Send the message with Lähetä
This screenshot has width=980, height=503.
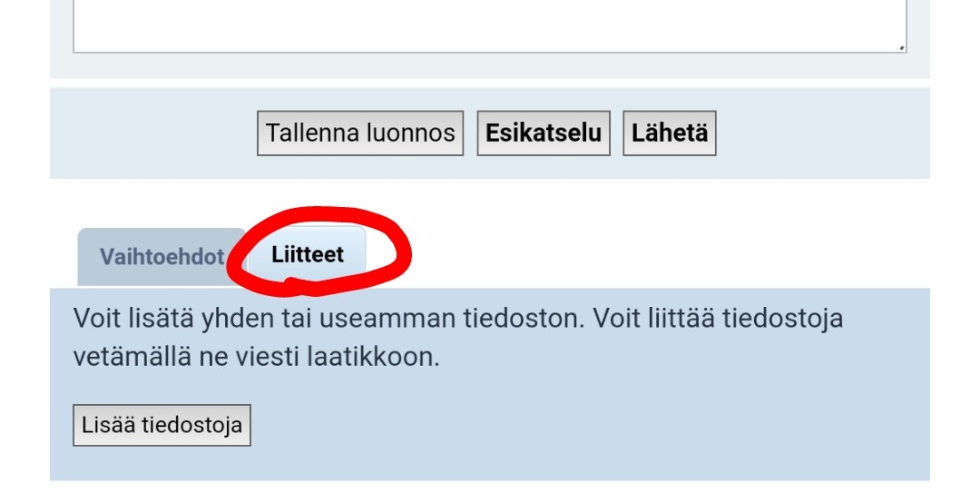[670, 133]
